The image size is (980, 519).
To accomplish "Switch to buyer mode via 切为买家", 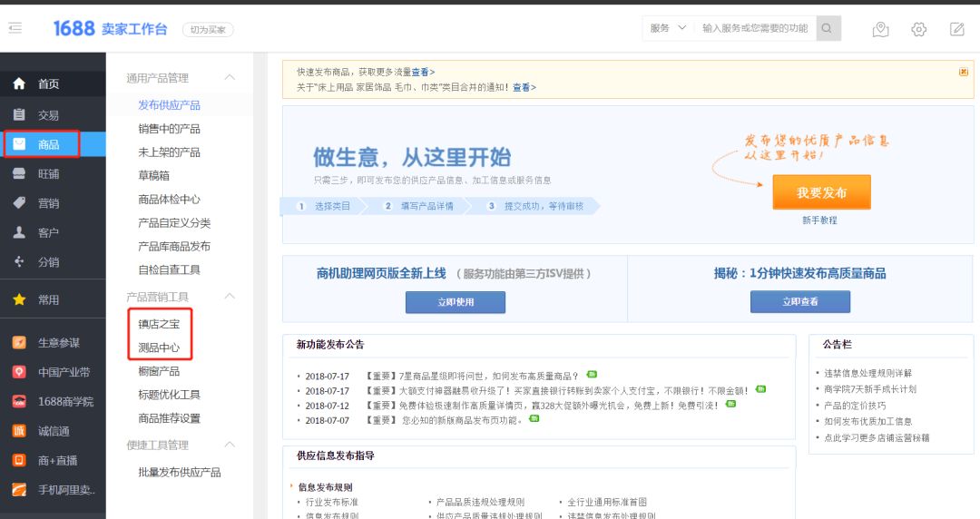I will coord(208,29).
